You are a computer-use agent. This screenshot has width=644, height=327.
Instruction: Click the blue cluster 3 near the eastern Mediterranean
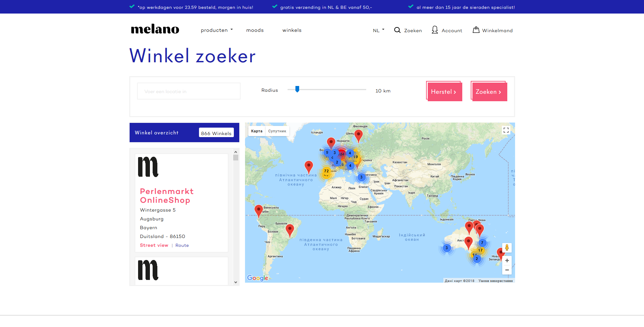tap(361, 177)
